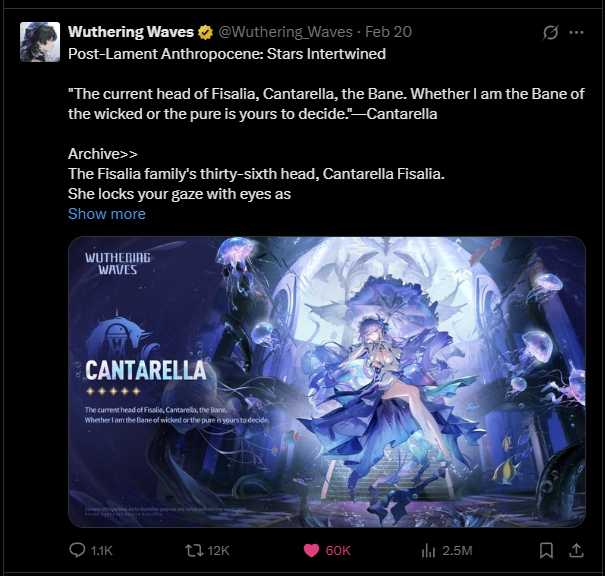605x576 pixels.
Task: Click the repost arrows icon
Action: pyautogui.click(x=194, y=550)
